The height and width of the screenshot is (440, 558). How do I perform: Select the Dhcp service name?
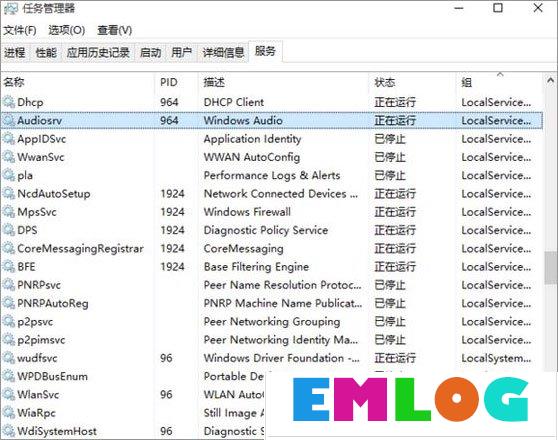pos(30,103)
